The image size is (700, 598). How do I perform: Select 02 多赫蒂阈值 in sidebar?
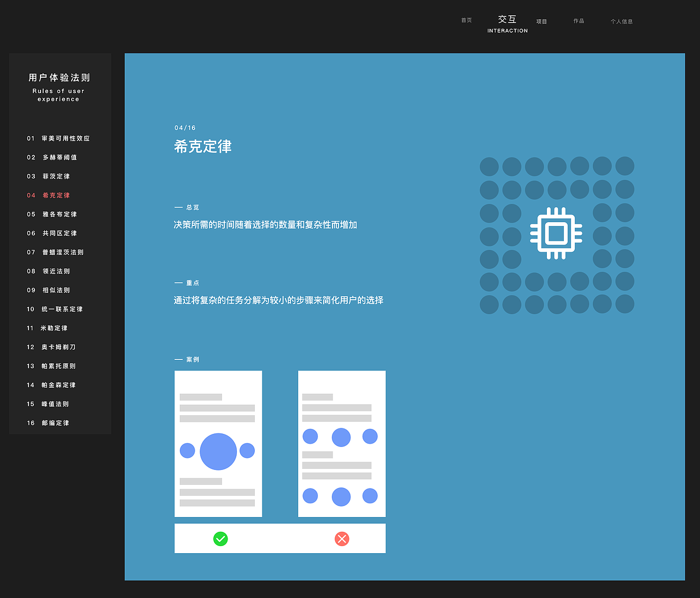(x=52, y=158)
